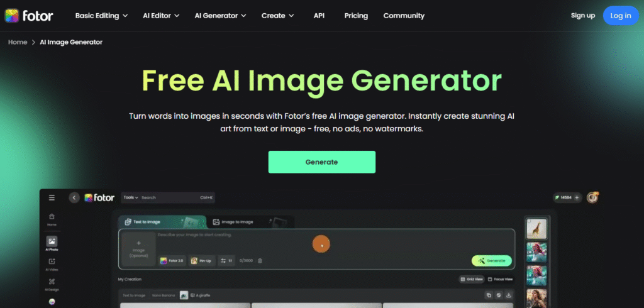
Task: Click the copy icon in the A giraffe row
Action: pyautogui.click(x=489, y=295)
